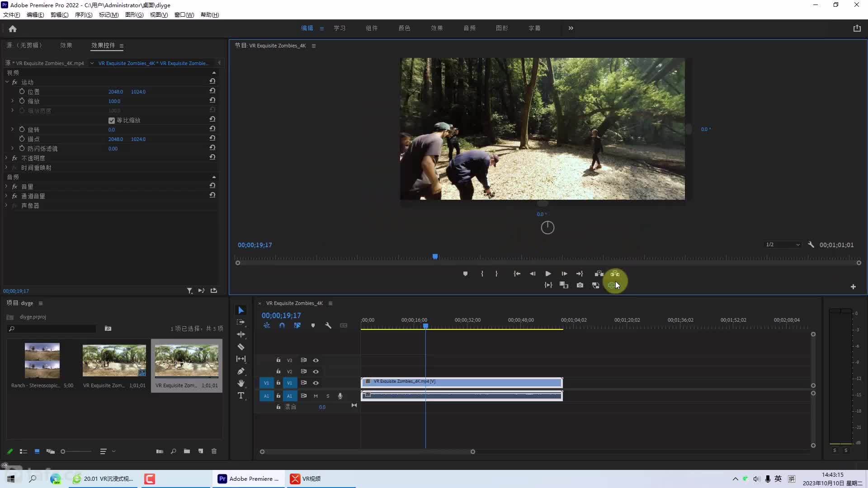Screen dimensions: 868x488
Task: Select the Ripple Edit tool
Action: [x=241, y=334]
